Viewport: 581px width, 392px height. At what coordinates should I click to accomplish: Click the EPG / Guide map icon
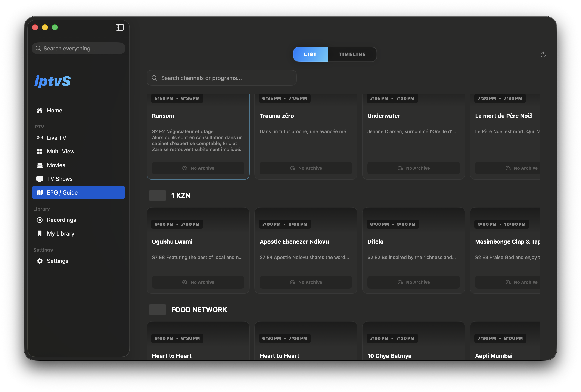40,192
